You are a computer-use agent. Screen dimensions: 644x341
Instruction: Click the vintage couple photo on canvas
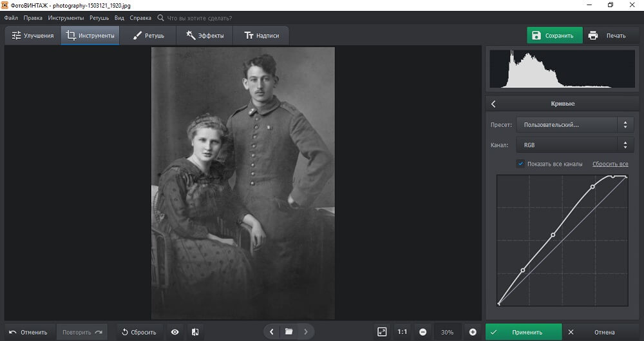pyautogui.click(x=243, y=183)
